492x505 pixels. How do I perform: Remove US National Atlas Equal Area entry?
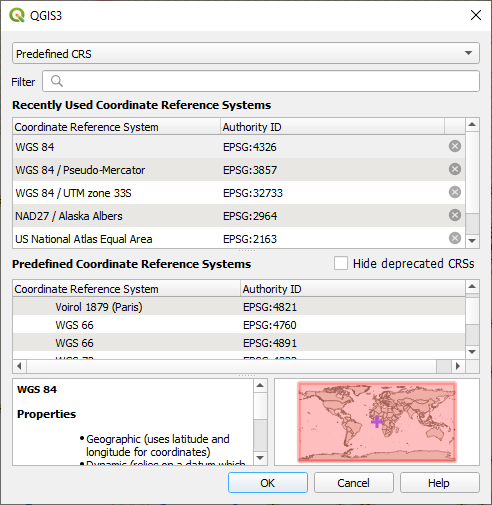pyautogui.click(x=455, y=238)
